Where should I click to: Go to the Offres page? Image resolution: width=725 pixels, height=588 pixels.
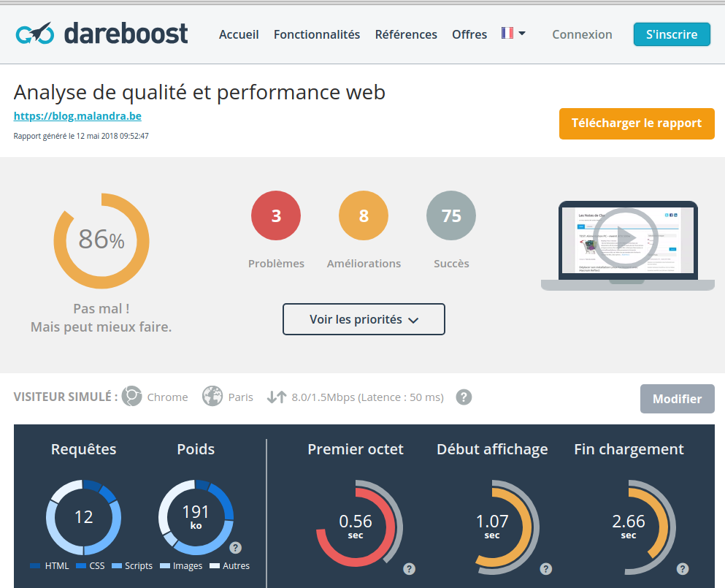(469, 34)
